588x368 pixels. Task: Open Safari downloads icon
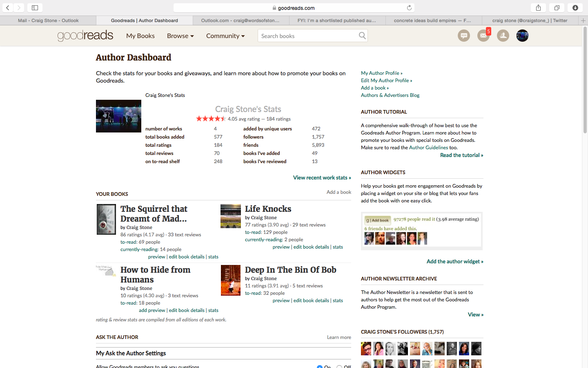pyautogui.click(x=575, y=8)
